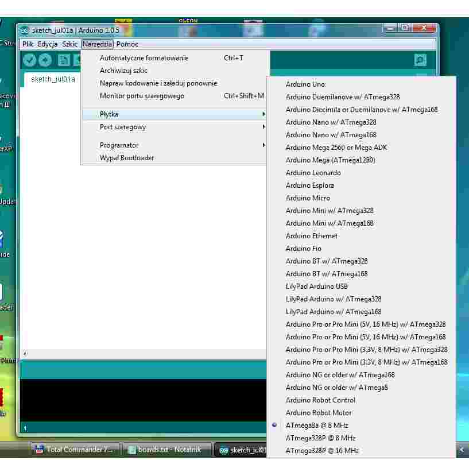Image resolution: width=469 pixels, height=476 pixels.
Task: Select ATmega8a @ 8 MHz board
Action: [317, 425]
